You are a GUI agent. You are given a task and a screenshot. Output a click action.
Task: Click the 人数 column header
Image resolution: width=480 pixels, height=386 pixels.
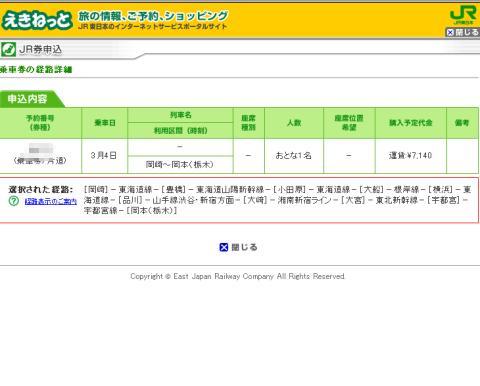coord(294,123)
